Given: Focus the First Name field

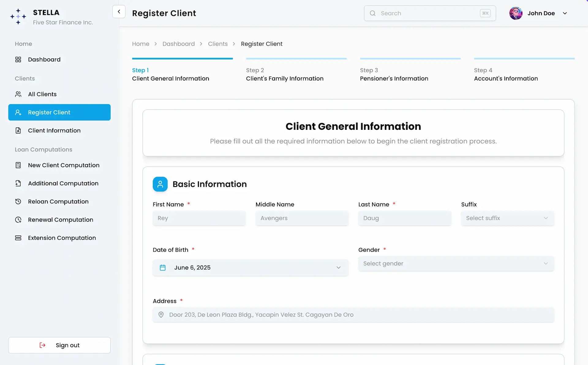Looking at the screenshot, I should pos(199,218).
